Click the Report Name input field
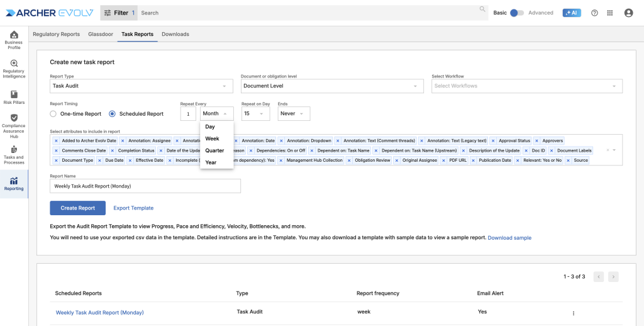644x326 pixels. pos(145,186)
